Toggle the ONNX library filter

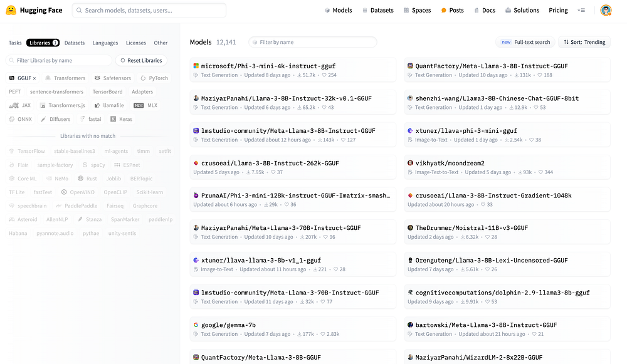point(21,119)
